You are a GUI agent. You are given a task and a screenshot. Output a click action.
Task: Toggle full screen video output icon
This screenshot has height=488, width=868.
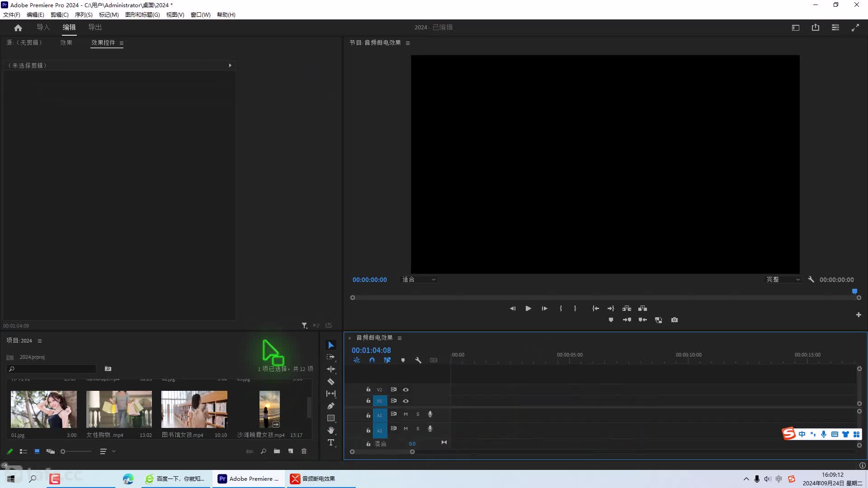[x=855, y=28]
